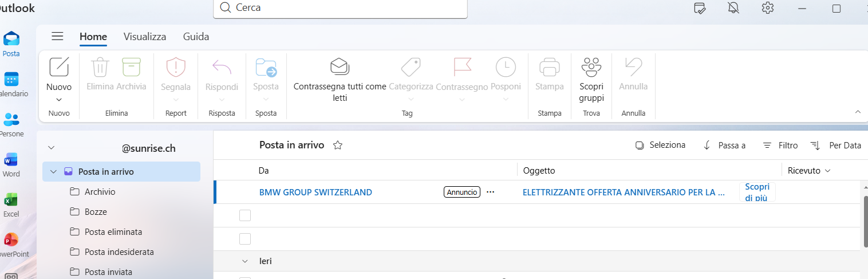The height and width of the screenshot is (279, 868).
Task: Switch to the Visualizza ribbon tab
Action: [x=145, y=37]
